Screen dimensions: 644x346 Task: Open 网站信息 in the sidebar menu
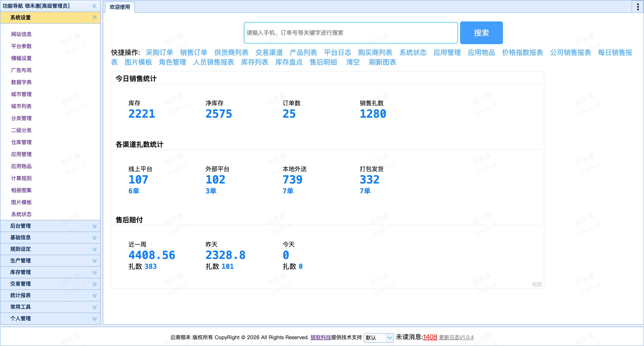click(21, 34)
